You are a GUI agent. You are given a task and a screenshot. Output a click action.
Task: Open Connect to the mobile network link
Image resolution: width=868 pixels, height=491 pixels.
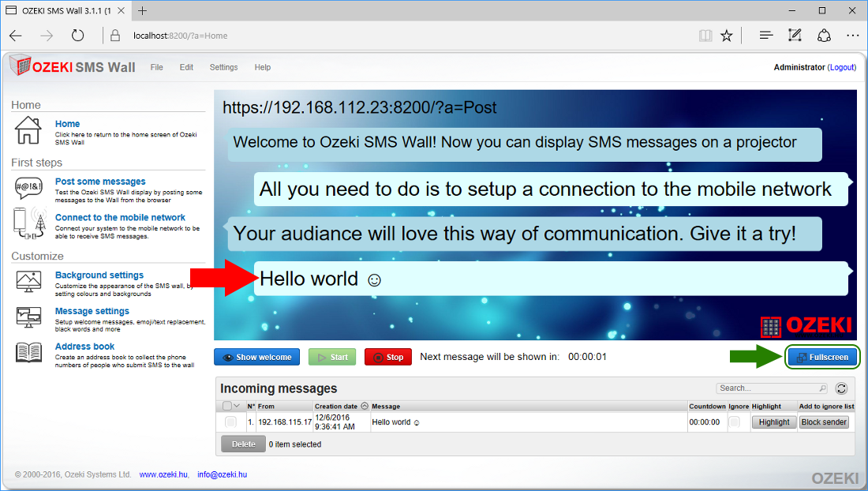click(120, 218)
